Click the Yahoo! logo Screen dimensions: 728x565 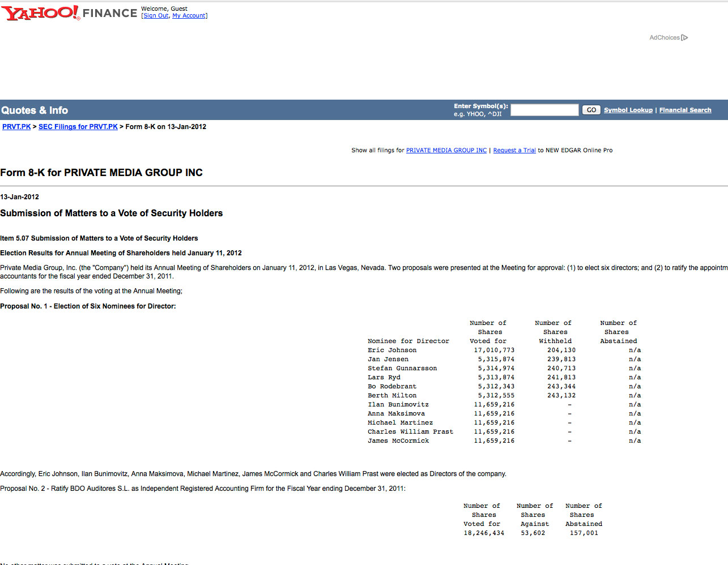pos(40,12)
